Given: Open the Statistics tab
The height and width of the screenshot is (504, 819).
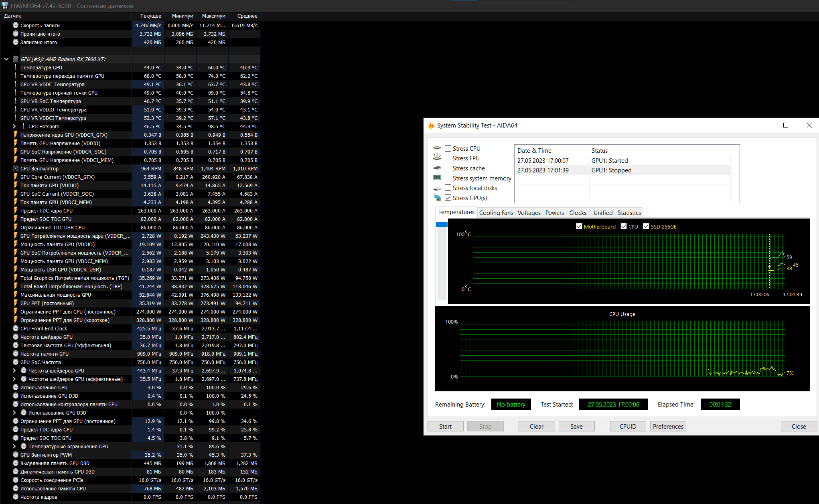Looking at the screenshot, I should click(629, 213).
